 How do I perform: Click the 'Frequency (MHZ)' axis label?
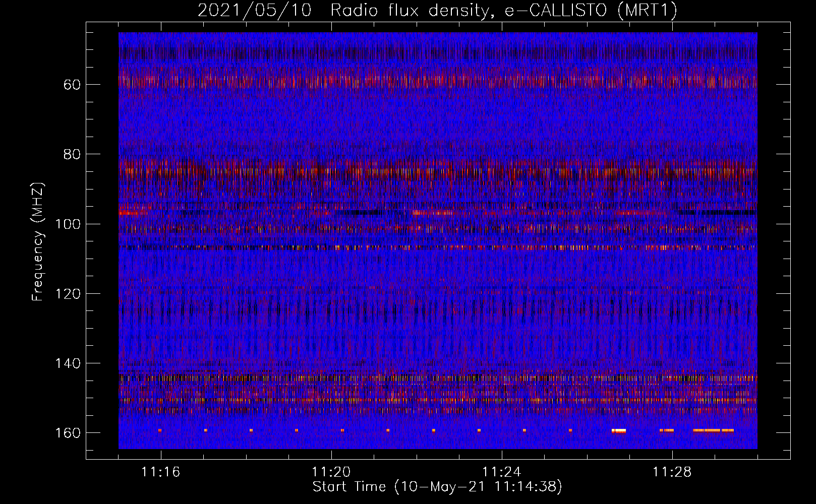[38, 241]
